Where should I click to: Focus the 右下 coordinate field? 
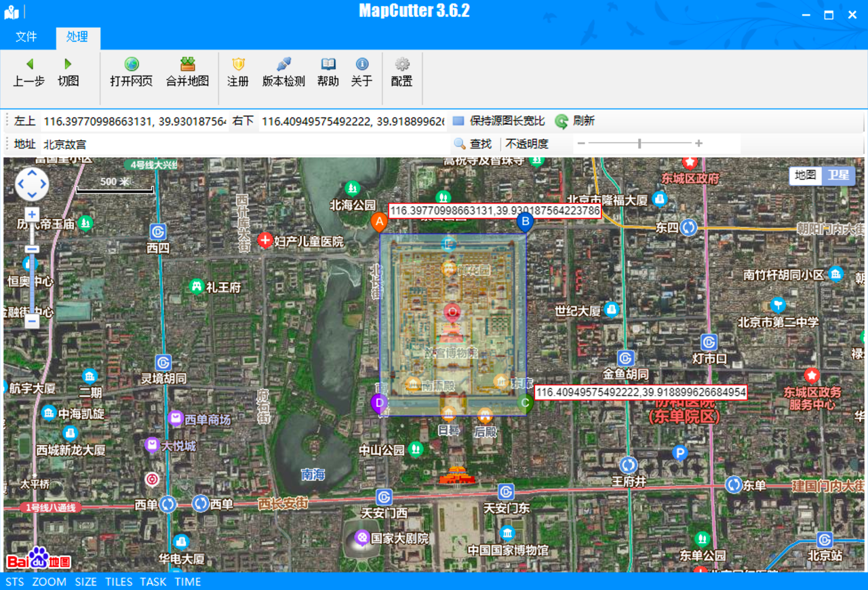(353, 121)
